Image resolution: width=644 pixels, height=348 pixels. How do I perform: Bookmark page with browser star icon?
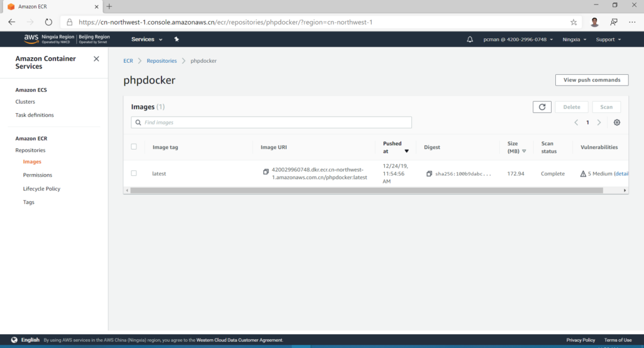pos(574,22)
